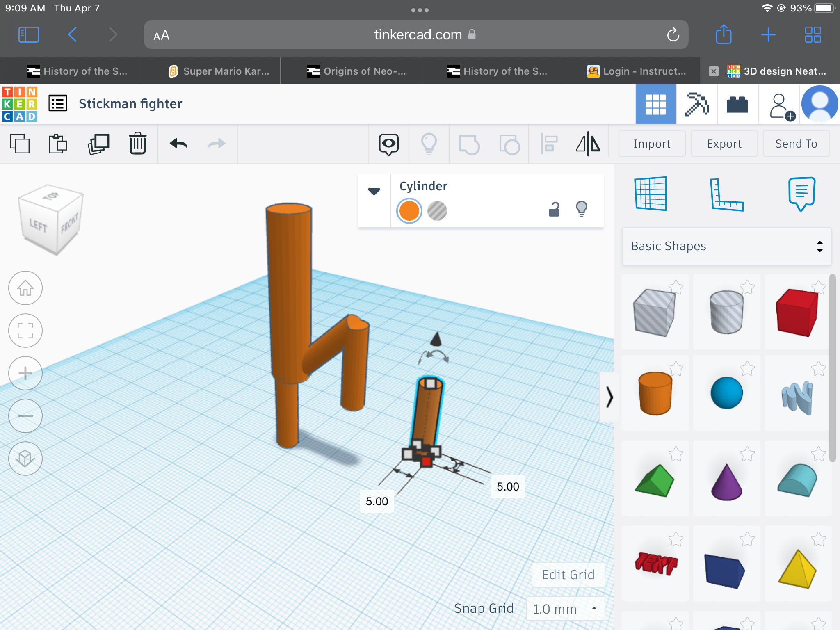Viewport: 840px width, 630px height.
Task: Click the Home view button
Action: pos(25,288)
